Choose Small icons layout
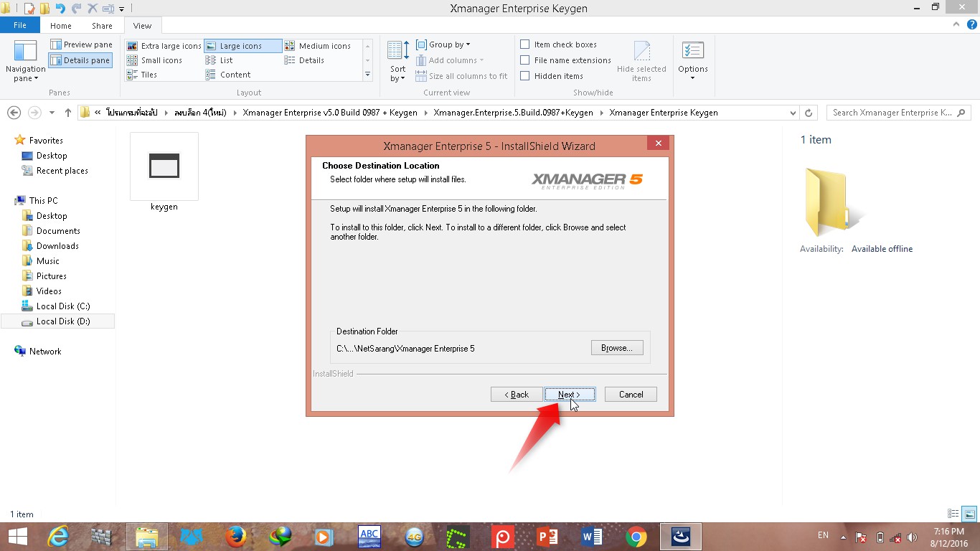The height and width of the screenshot is (551, 980). 164,60
